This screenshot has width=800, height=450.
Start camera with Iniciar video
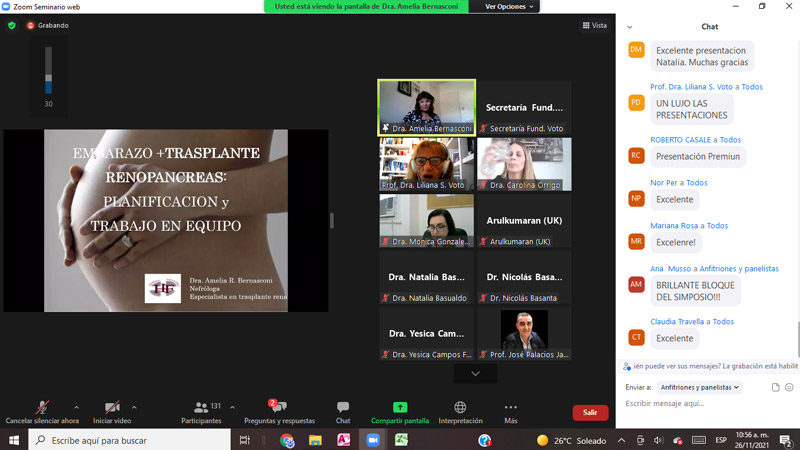tap(113, 411)
